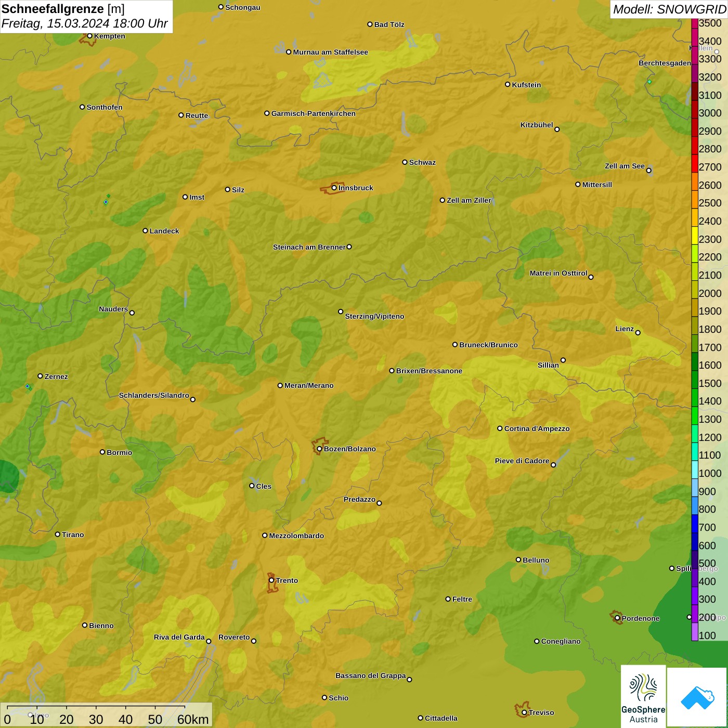The width and height of the screenshot is (728, 728).
Task: Click the 'Berchtesgaden' label
Action: click(665, 63)
